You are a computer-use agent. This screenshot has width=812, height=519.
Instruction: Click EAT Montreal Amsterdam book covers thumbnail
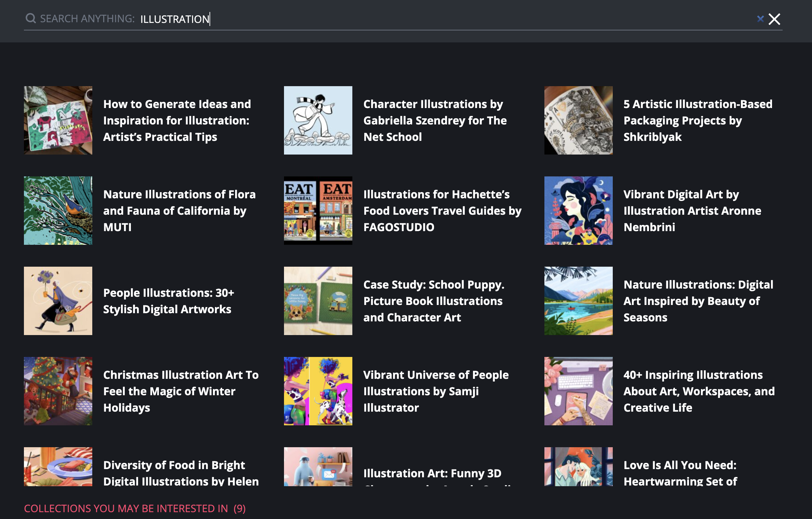click(318, 211)
